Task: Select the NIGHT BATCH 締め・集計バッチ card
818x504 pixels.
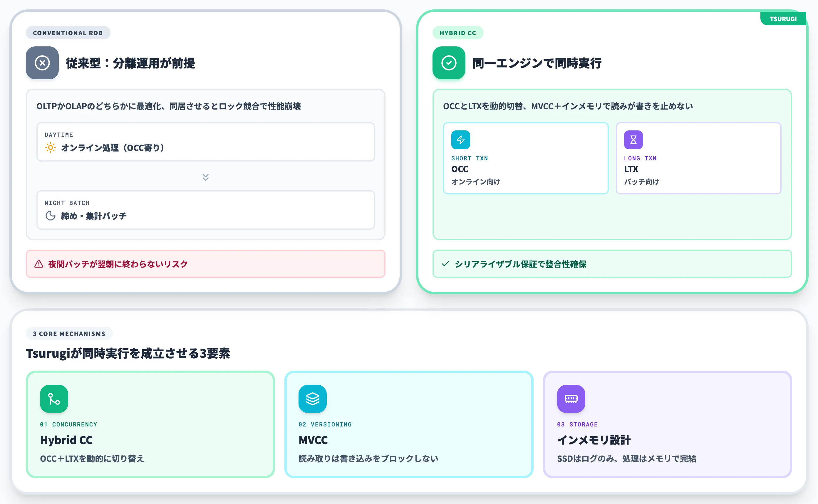Action: click(x=206, y=210)
